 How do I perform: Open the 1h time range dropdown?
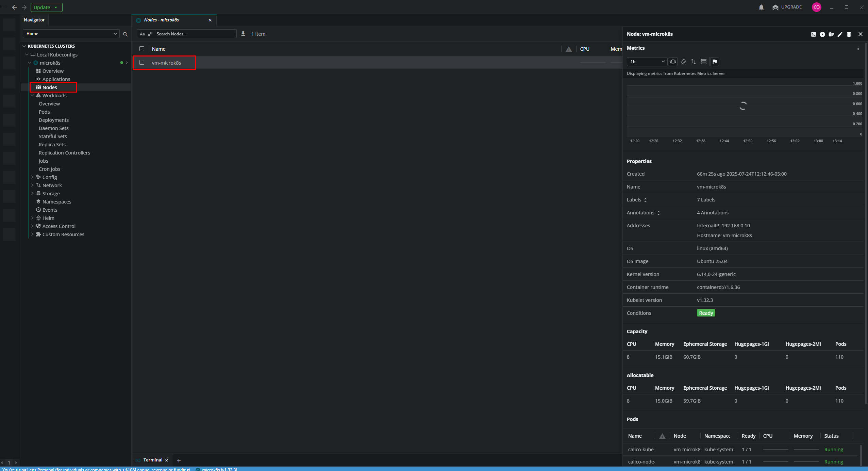point(647,62)
